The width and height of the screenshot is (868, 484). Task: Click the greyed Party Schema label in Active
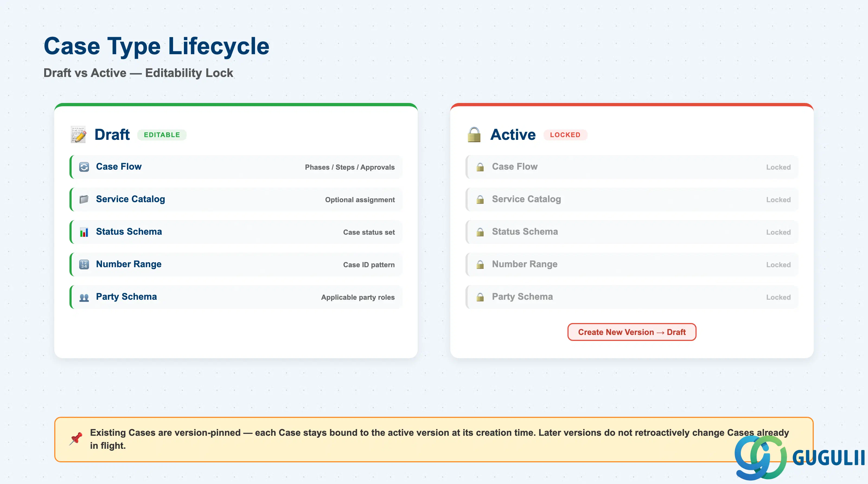coord(522,296)
